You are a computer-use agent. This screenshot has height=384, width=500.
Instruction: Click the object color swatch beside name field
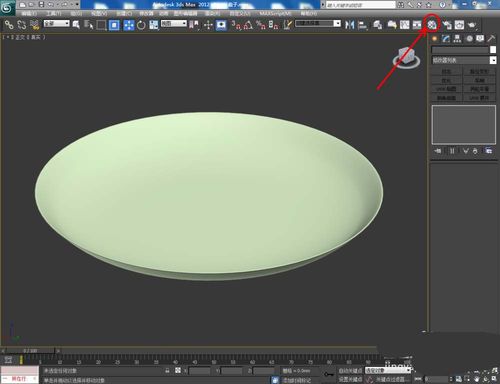[x=493, y=50]
